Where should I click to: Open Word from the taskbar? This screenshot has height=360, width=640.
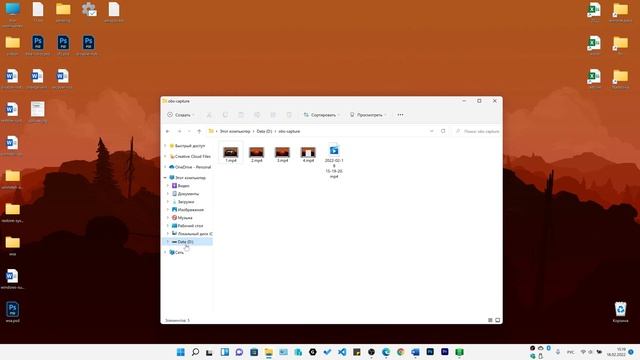(x=415, y=352)
